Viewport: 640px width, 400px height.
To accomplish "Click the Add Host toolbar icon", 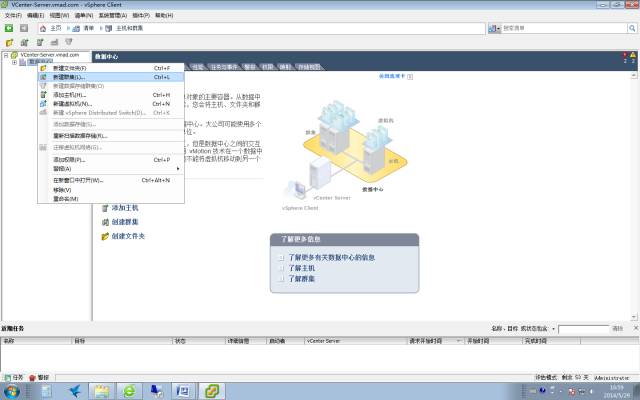I will click(40, 42).
